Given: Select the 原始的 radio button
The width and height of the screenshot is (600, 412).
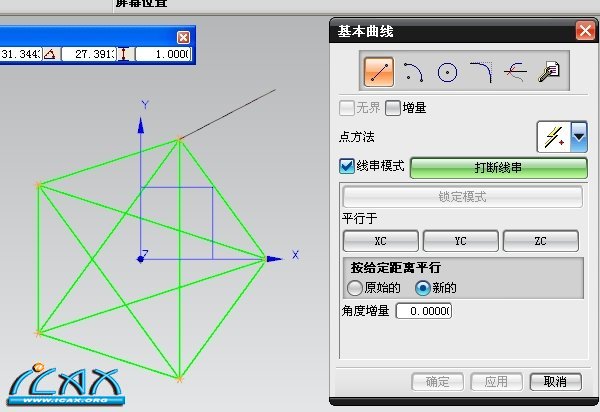Looking at the screenshot, I should point(354,288).
